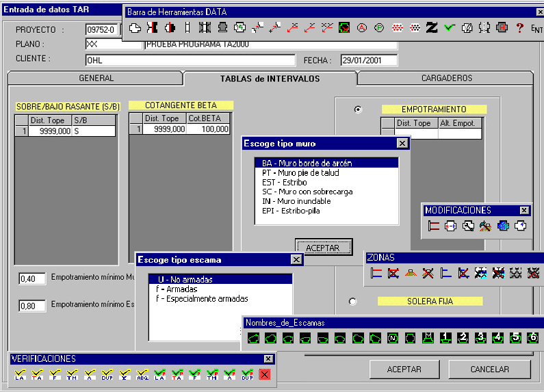Choose 'PT - Muro pie de talud'
The height and width of the screenshot is (392, 544).
pos(326,173)
